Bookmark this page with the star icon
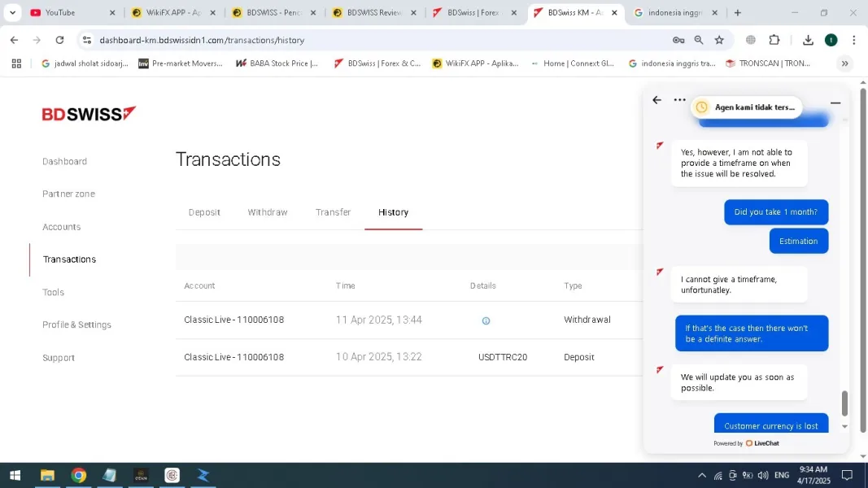868x488 pixels. [x=719, y=40]
